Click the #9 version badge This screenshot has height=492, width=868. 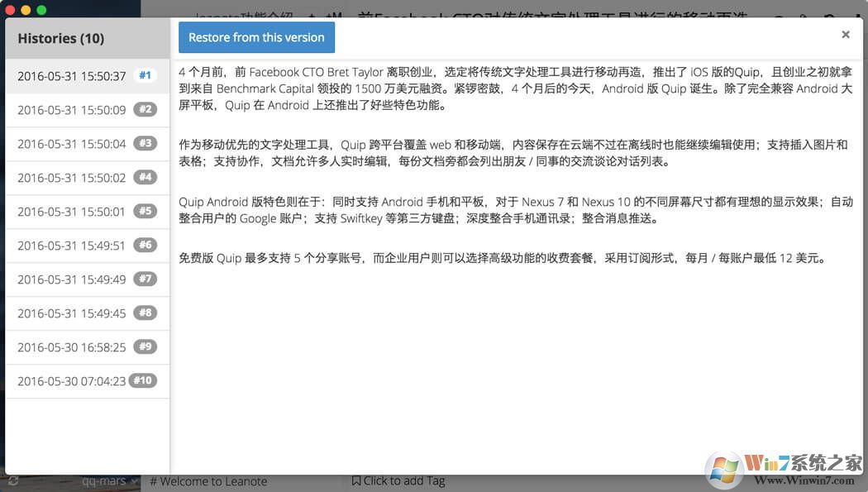tap(145, 346)
